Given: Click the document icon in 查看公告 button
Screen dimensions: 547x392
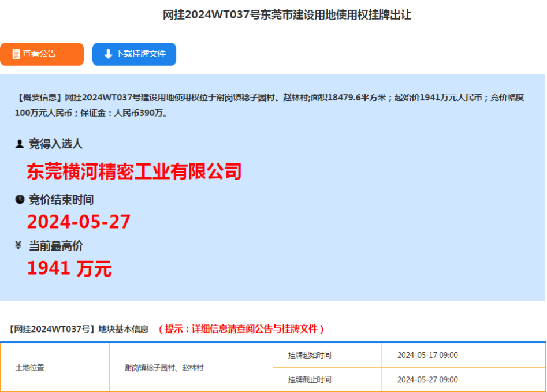Looking at the screenshot, I should click(x=16, y=54).
